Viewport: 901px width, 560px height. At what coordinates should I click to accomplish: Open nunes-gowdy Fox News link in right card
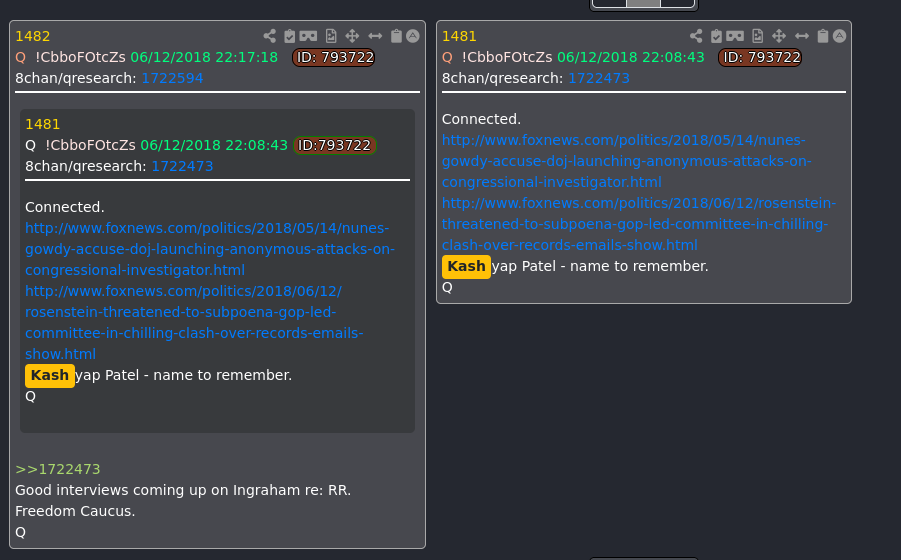[x=626, y=161]
